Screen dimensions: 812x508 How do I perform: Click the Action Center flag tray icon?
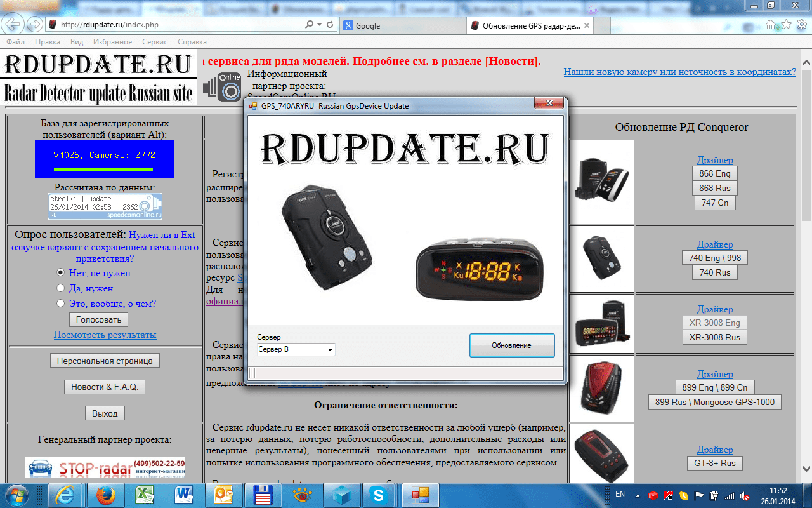tap(699, 495)
